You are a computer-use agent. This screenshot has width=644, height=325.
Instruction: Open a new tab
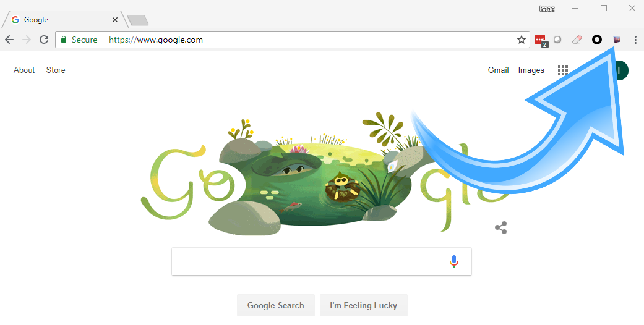(x=138, y=20)
